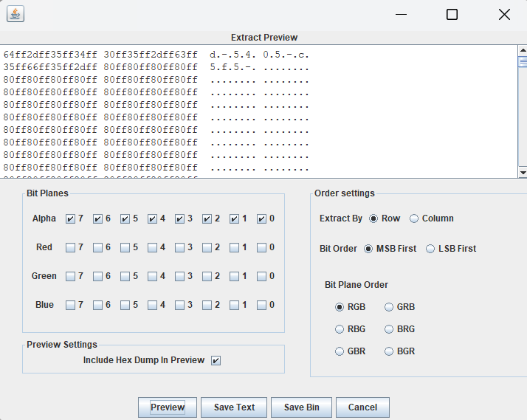
Task: Check Green bit plane 4 checkbox
Action: (152, 276)
